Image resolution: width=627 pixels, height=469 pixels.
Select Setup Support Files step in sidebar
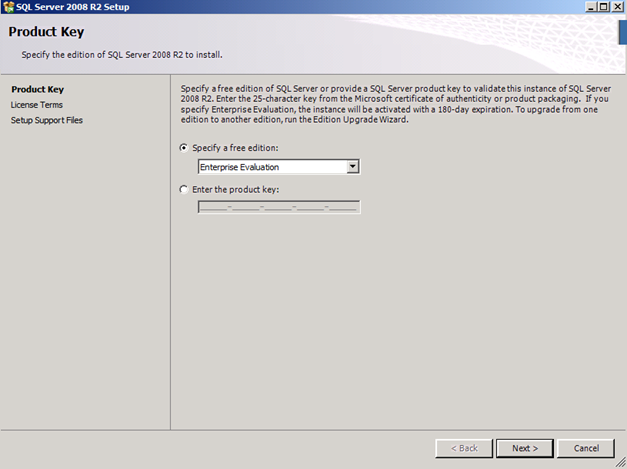tap(47, 120)
